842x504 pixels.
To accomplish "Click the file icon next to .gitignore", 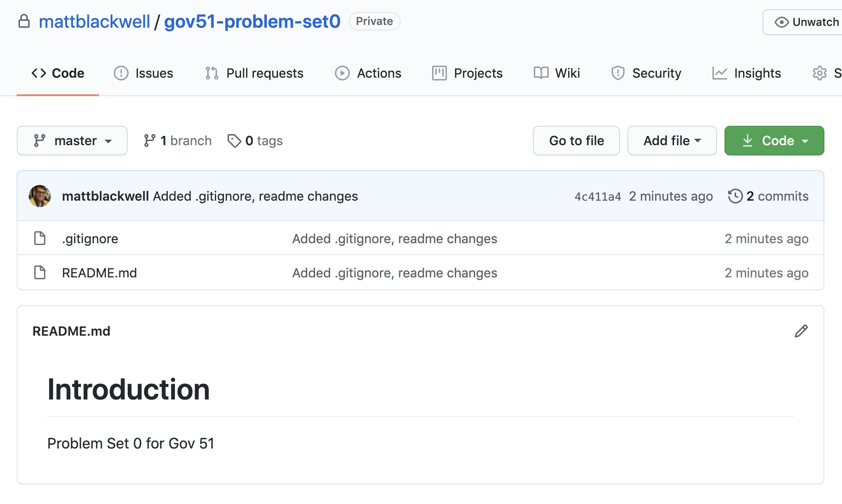I will click(x=40, y=238).
